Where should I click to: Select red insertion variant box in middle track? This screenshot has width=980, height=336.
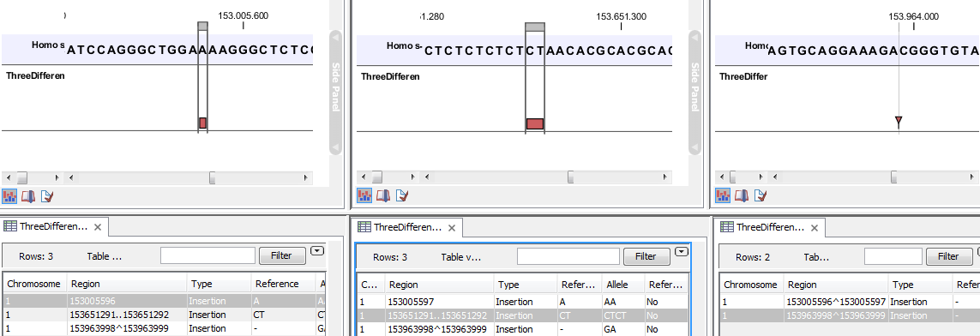(535, 123)
